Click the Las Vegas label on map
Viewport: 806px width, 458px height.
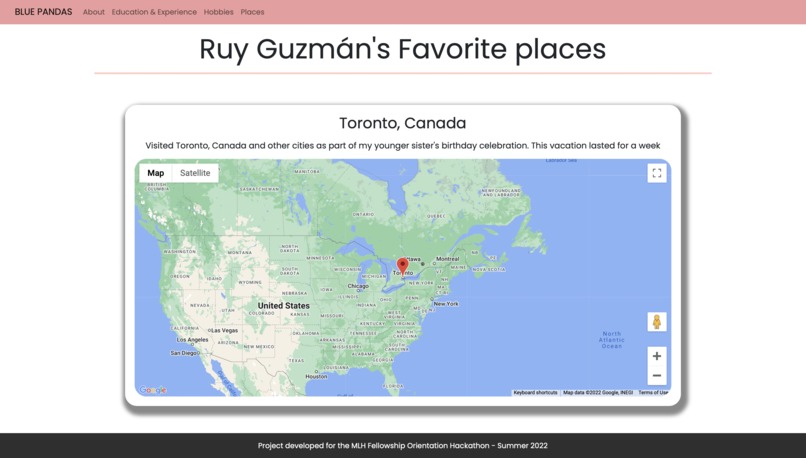[225, 331]
